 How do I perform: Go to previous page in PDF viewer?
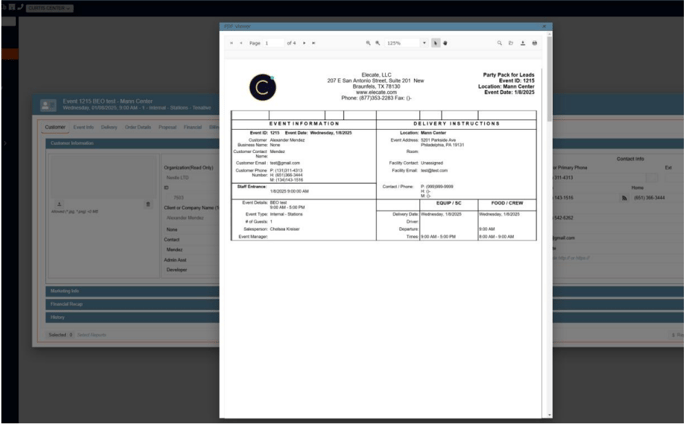[x=241, y=43]
